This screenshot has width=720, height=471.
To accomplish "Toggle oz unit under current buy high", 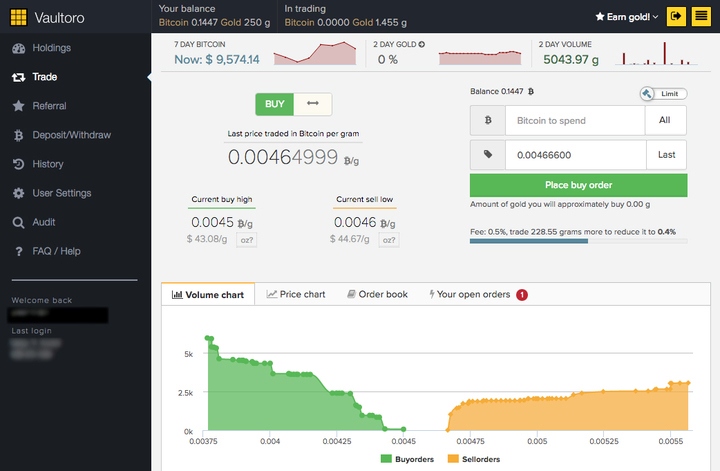I will 246,240.
